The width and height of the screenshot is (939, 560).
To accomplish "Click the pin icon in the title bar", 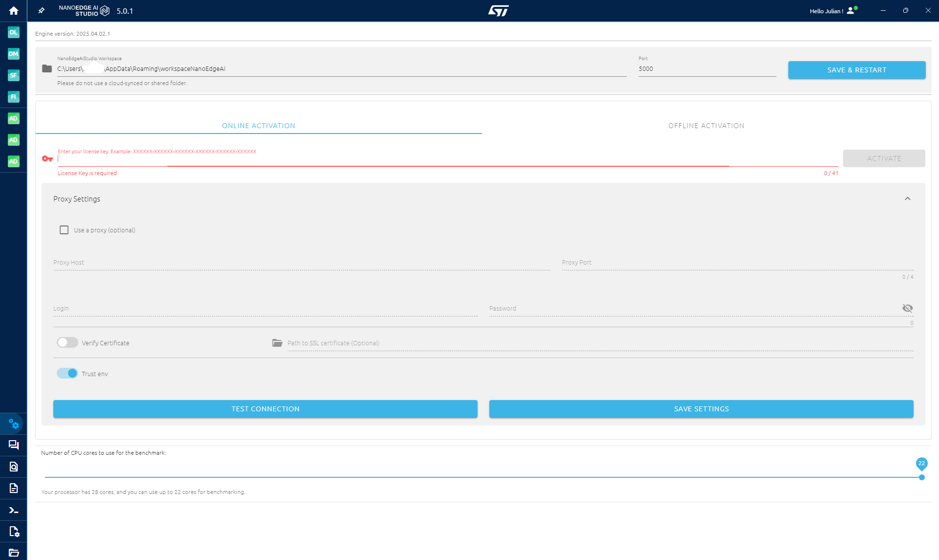I will tap(42, 10).
